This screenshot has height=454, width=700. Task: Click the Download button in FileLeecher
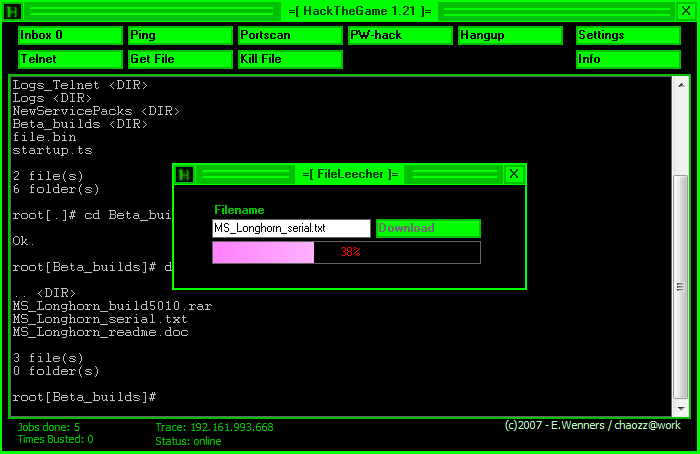(428, 228)
